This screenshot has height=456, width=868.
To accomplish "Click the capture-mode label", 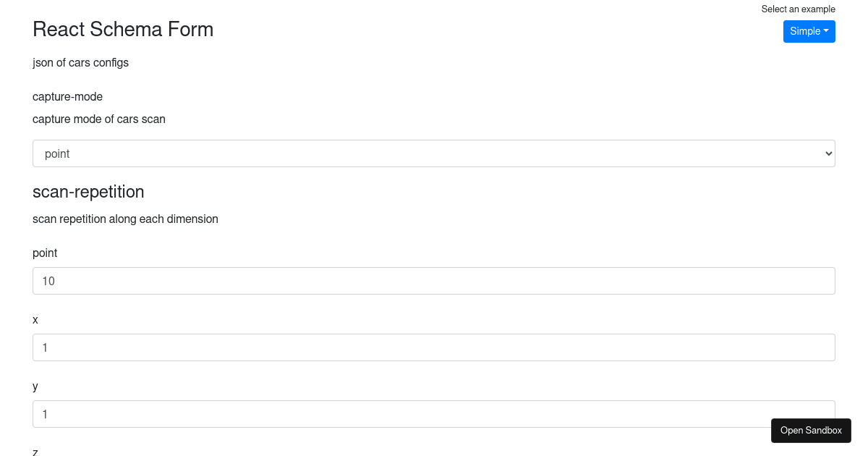I will 67,96.
